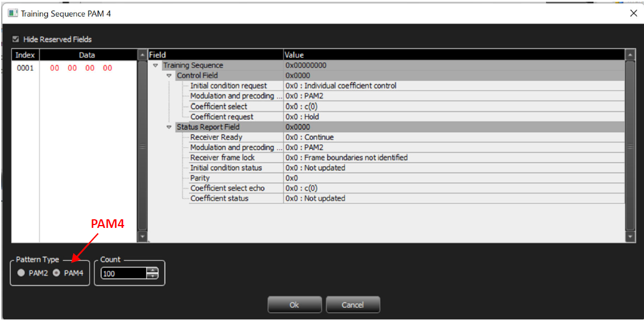Click the Cancel button
The height and width of the screenshot is (320, 644).
tap(353, 305)
